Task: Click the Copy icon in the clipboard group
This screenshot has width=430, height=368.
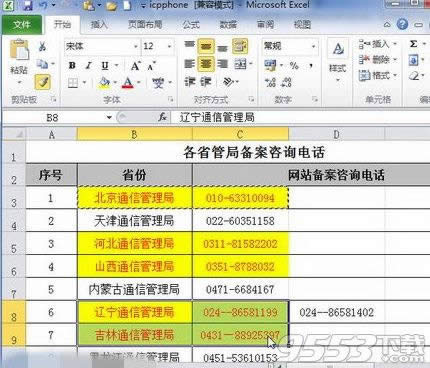Action: (x=42, y=63)
